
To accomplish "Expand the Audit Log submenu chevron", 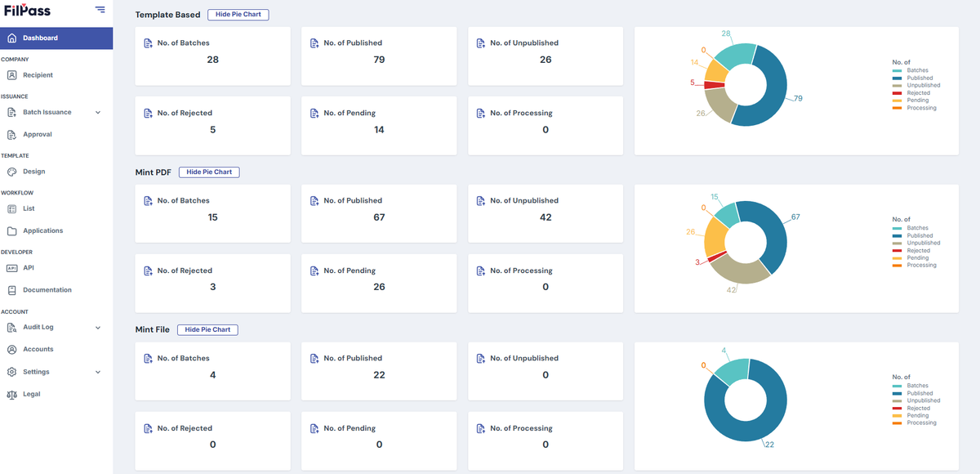I will point(98,328).
